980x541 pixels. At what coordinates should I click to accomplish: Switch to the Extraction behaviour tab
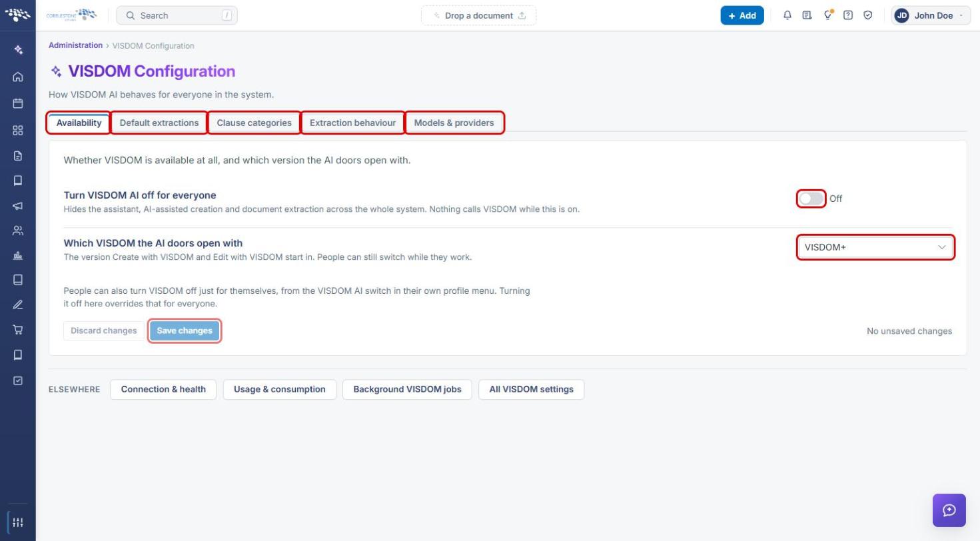pyautogui.click(x=353, y=123)
